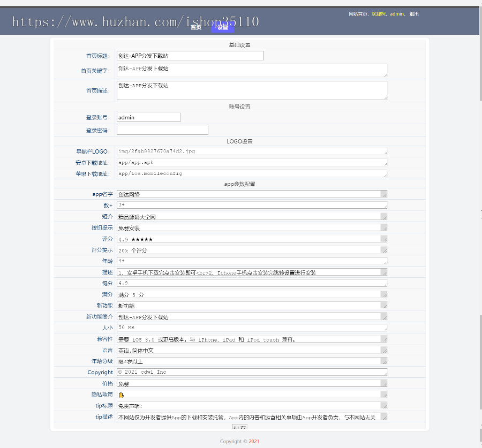Open the 首页 navigation tab

point(196,27)
